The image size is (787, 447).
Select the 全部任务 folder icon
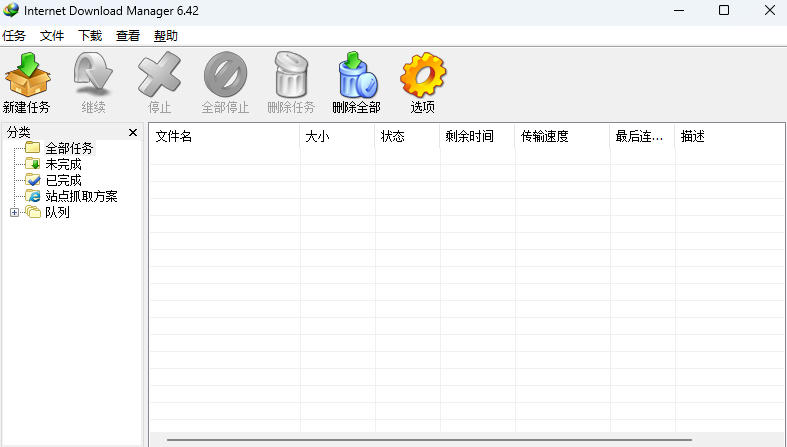pos(33,147)
